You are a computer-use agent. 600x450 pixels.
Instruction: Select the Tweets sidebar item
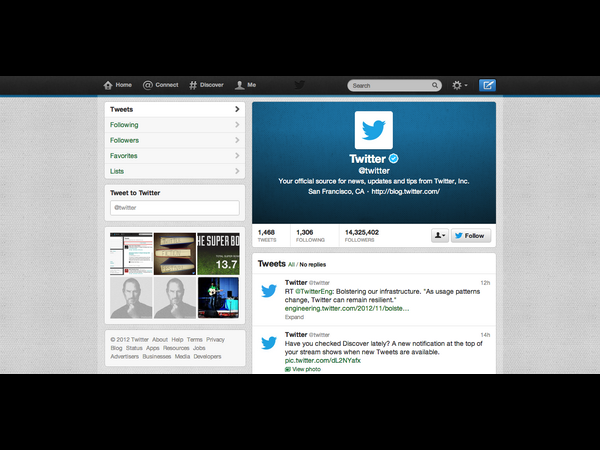pyautogui.click(x=175, y=109)
